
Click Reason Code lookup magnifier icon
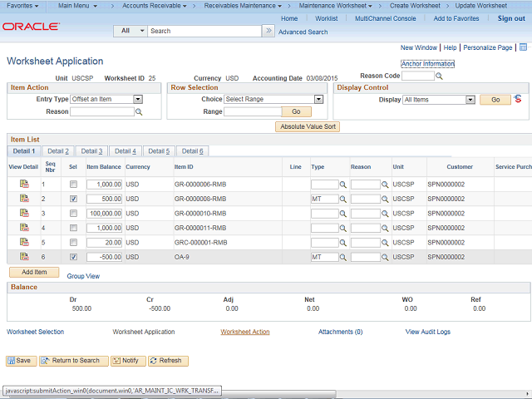pos(440,76)
